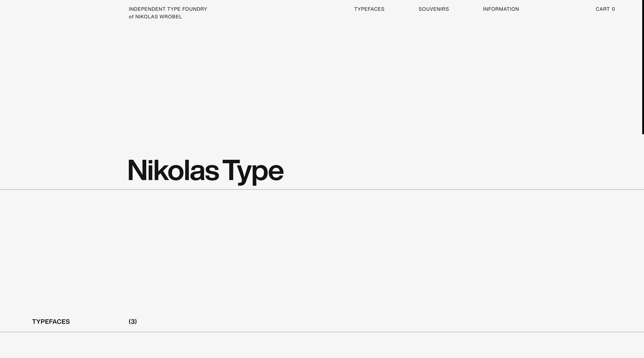Click the large "Nikolas Type" heading
Screen dimensions: 644x358
[205, 171]
